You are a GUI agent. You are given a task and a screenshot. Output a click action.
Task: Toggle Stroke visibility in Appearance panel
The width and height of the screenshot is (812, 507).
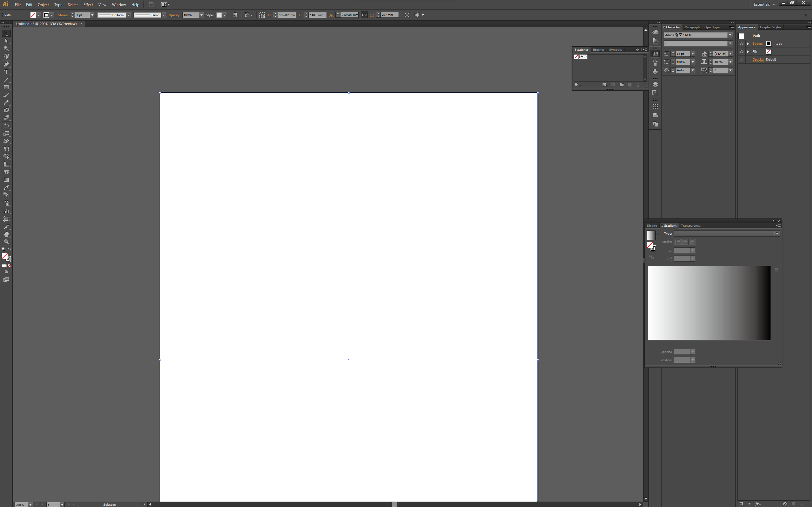(x=742, y=43)
